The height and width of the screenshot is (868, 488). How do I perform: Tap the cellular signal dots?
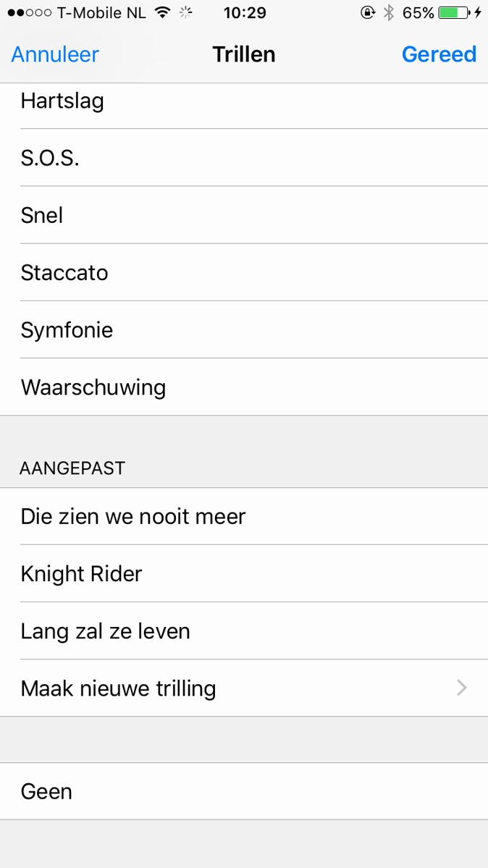coord(29,13)
